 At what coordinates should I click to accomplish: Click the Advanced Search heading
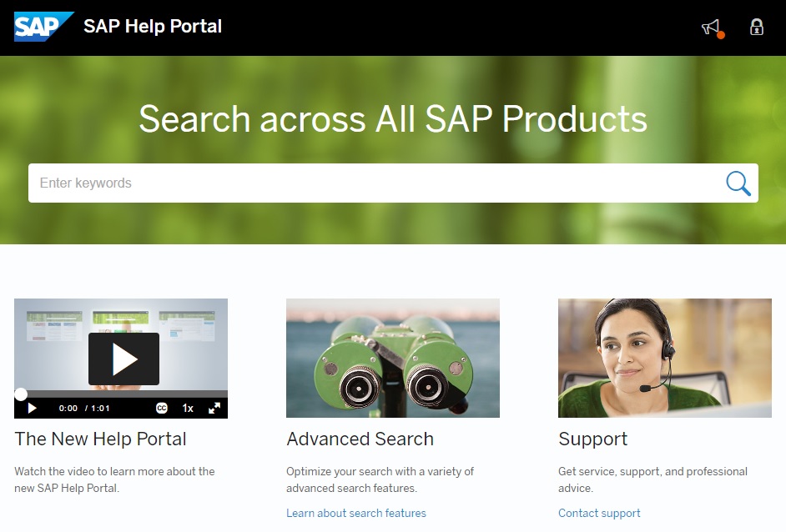pyautogui.click(x=360, y=439)
